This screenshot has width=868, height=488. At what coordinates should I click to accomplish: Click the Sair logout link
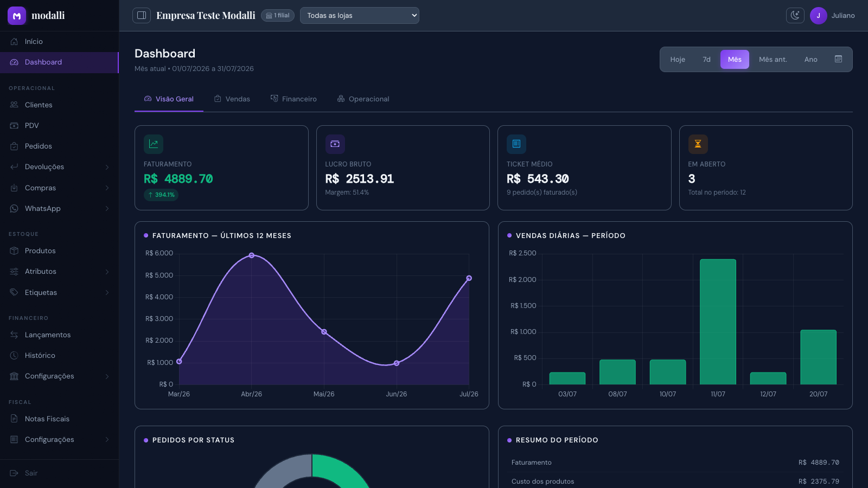[x=59, y=473]
